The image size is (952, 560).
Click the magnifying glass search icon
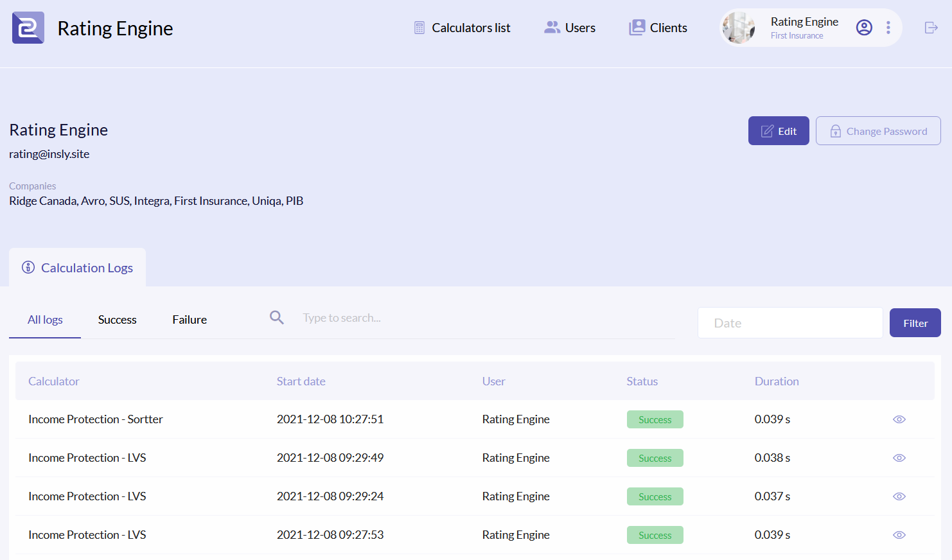(277, 317)
